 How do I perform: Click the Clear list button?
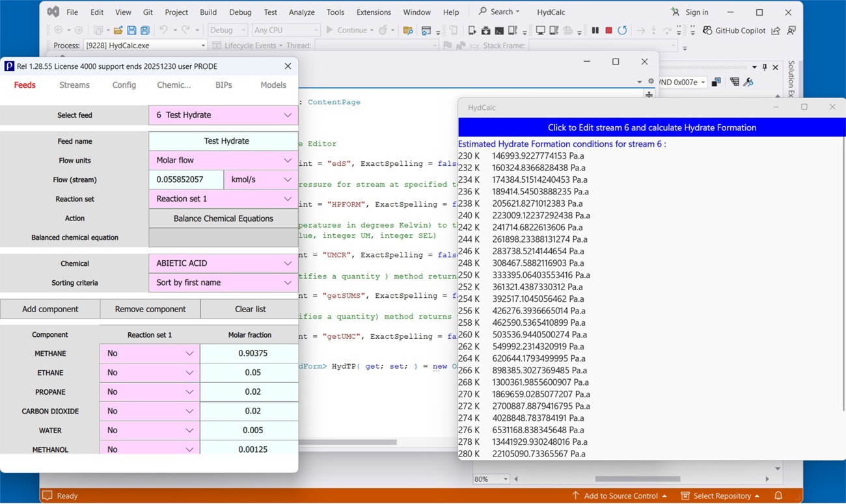[250, 309]
